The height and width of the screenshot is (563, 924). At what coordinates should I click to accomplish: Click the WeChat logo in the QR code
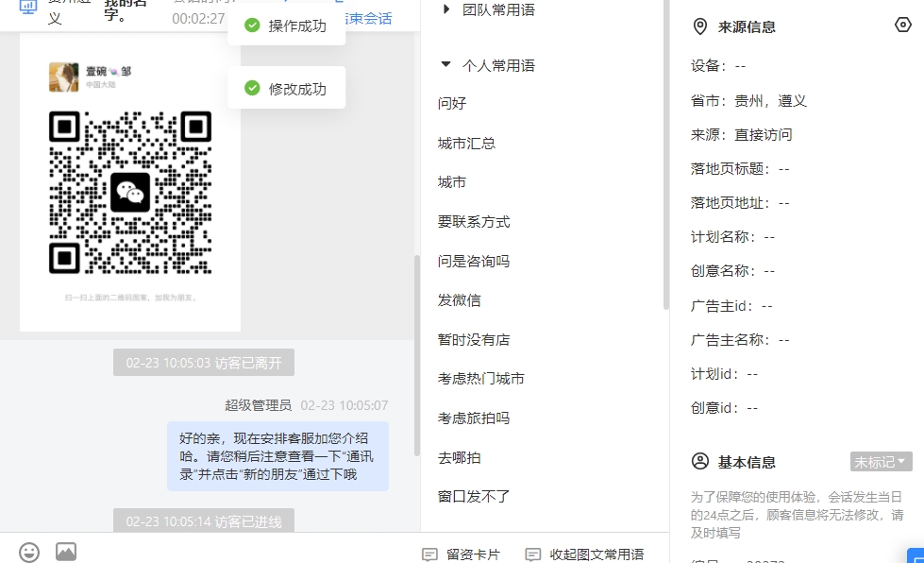tap(130, 192)
